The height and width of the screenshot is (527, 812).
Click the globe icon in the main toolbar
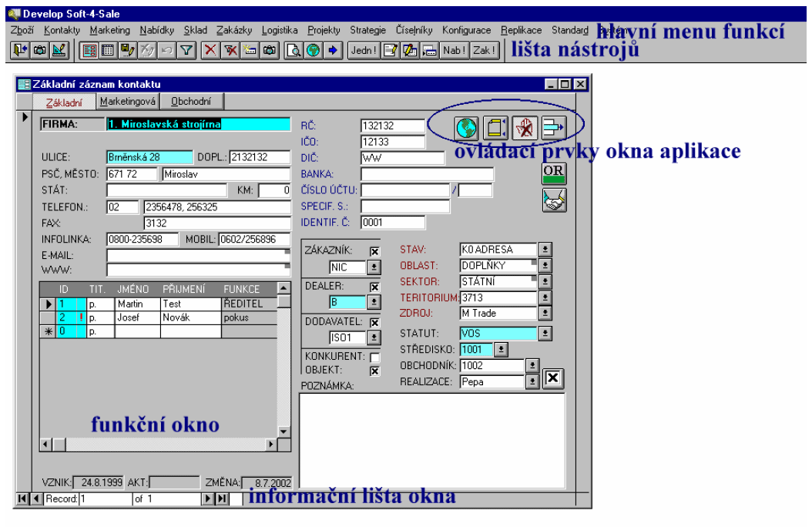click(x=314, y=51)
